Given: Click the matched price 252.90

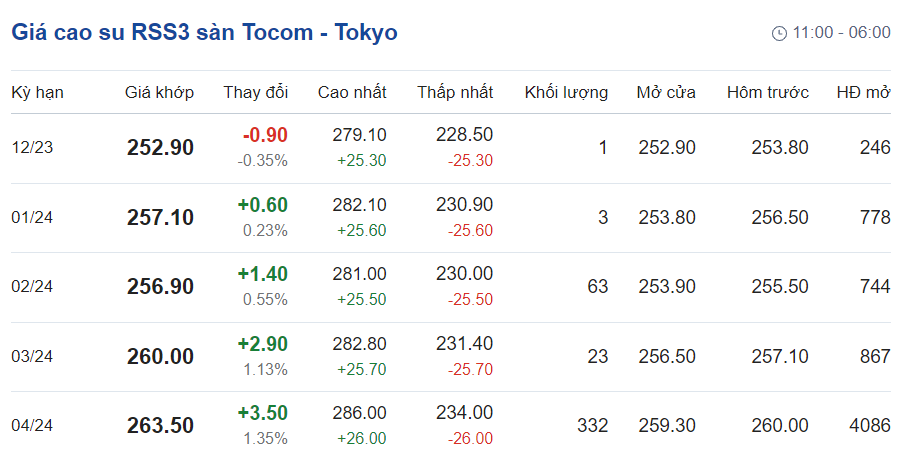Looking at the screenshot, I should pos(160,148).
